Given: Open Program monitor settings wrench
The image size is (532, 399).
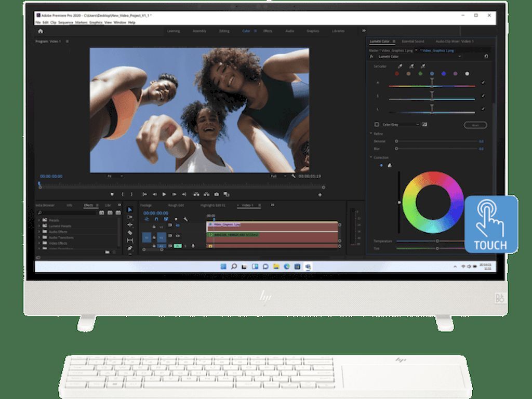Looking at the screenshot, I should [294, 176].
